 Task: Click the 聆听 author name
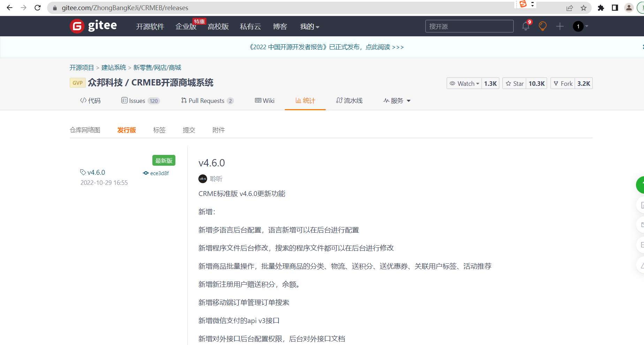pyautogui.click(x=216, y=179)
